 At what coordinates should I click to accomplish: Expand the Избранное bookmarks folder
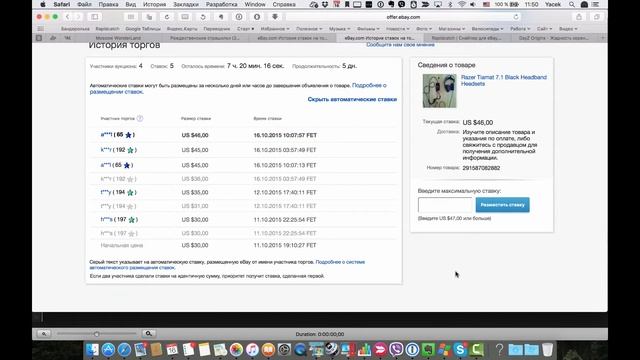[275, 29]
